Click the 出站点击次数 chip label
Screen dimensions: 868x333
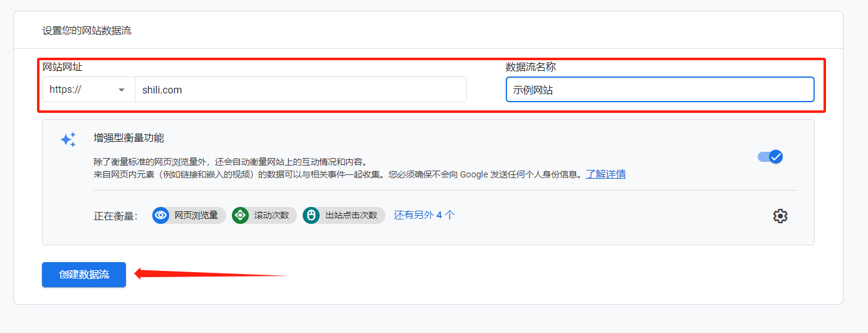[351, 216]
